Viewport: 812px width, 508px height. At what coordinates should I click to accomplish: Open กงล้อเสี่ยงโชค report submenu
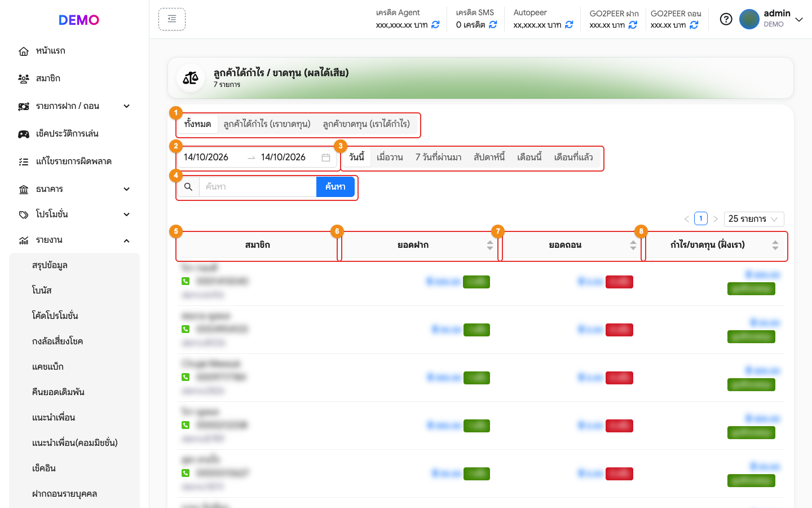point(58,341)
